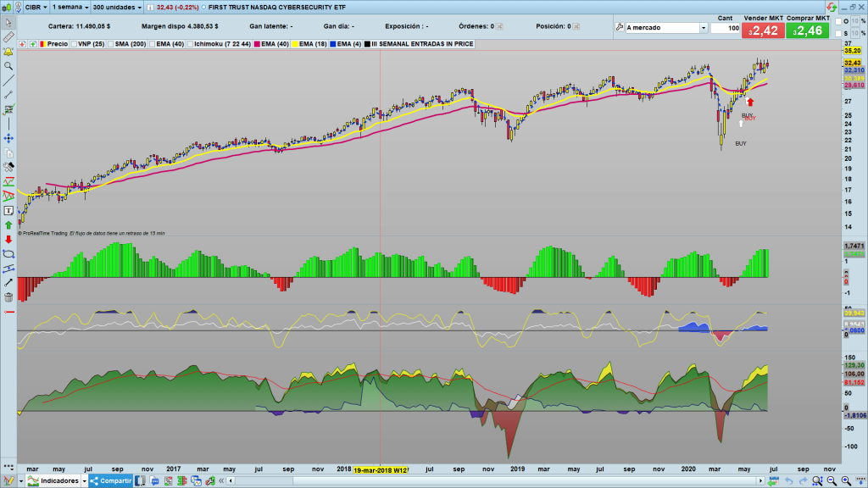Enable the unchecked EMA (40) indicator
Screen dimensions: 868x488
point(153,44)
